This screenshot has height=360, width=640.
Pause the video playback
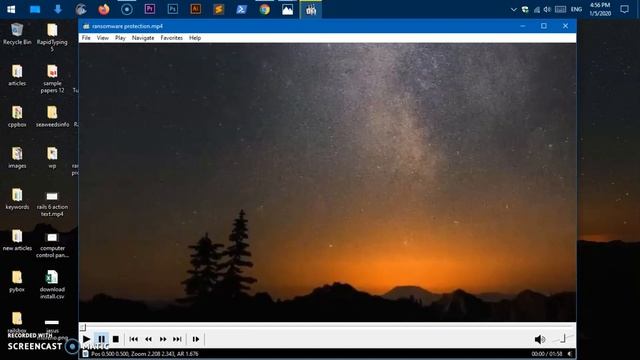(101, 339)
